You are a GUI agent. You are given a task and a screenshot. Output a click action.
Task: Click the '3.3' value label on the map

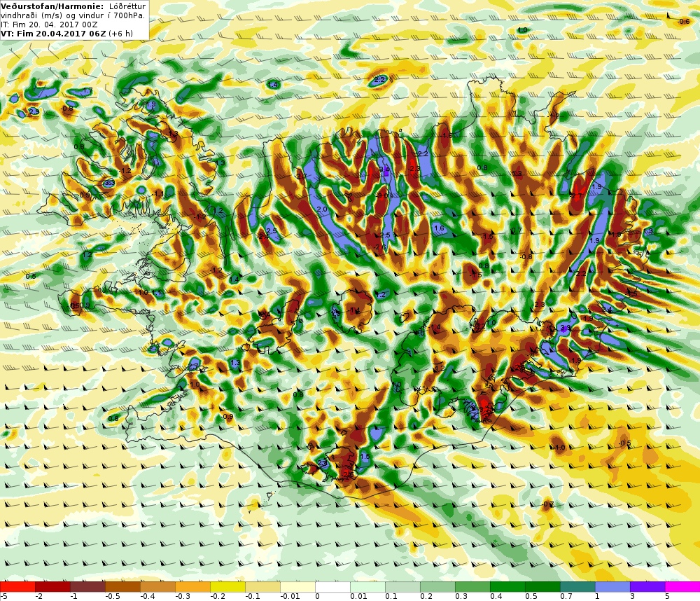click(x=109, y=183)
